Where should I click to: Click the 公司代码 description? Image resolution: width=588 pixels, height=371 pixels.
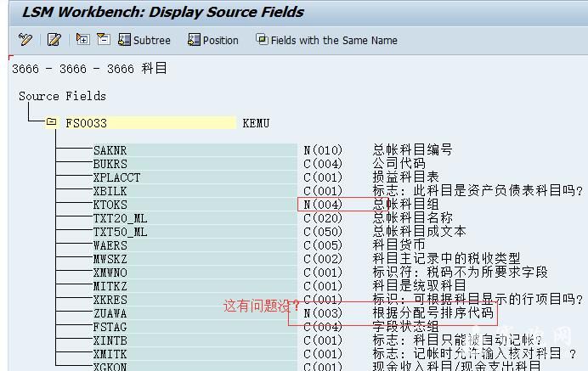[x=399, y=163]
